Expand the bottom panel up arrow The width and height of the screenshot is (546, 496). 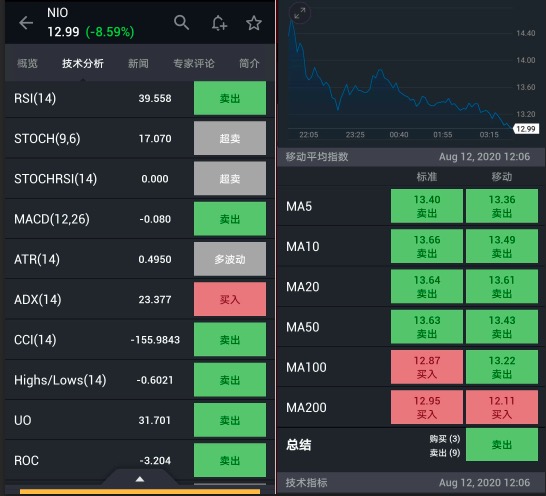[x=140, y=479]
